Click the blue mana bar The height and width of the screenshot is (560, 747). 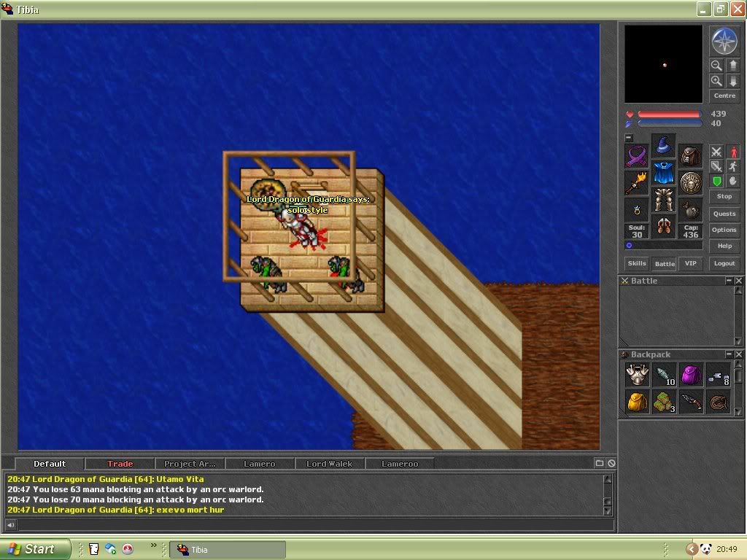pos(669,124)
